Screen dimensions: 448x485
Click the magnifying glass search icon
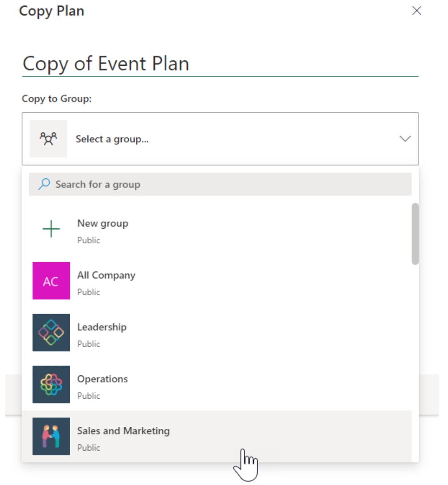[43, 184]
